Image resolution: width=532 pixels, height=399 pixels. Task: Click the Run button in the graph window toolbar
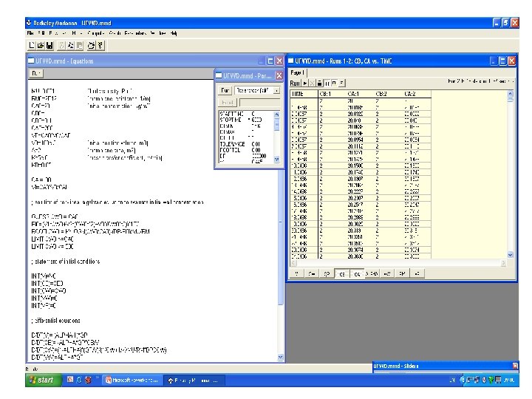coord(295,83)
